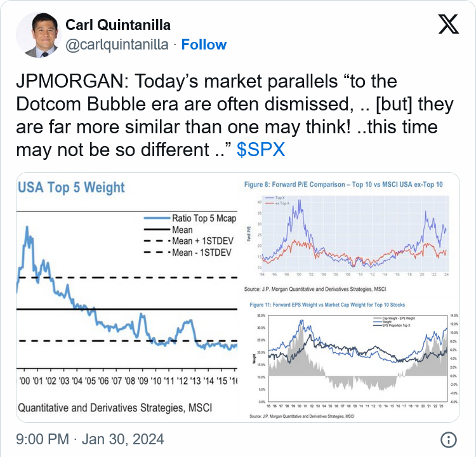Click the @carlquintanilla handle

[117, 44]
